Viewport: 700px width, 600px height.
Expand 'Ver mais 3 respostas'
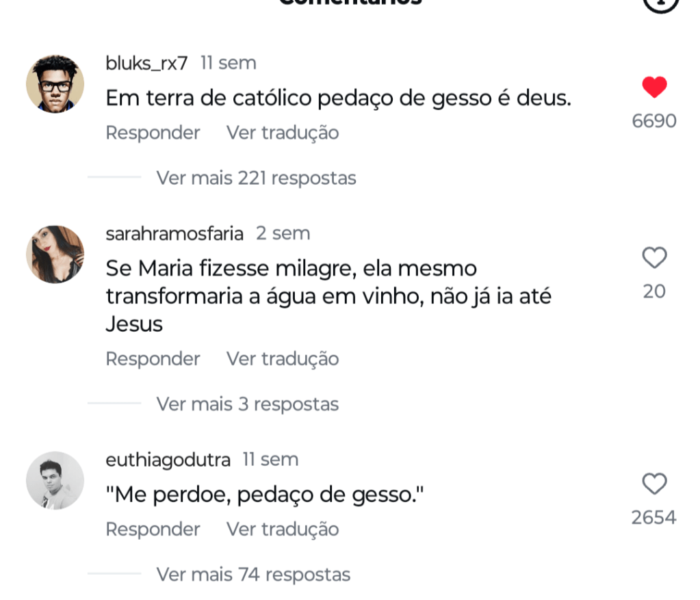point(247,404)
